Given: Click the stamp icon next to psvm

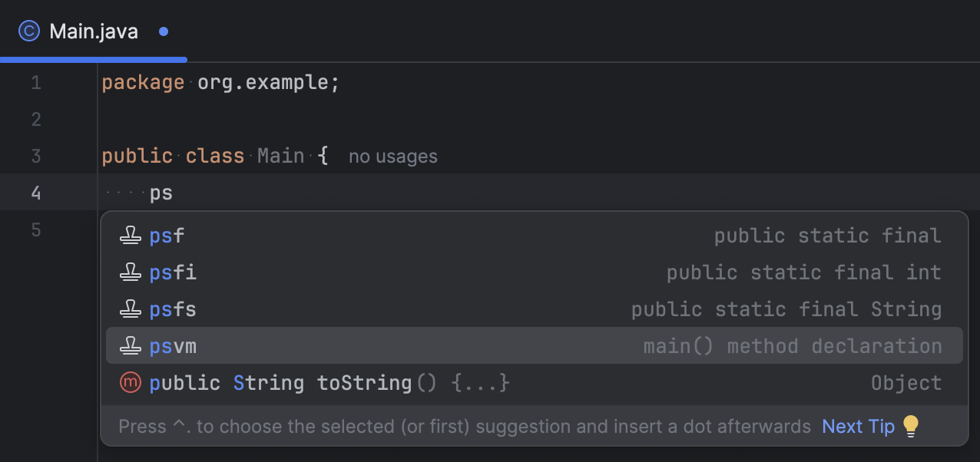Looking at the screenshot, I should [x=131, y=346].
